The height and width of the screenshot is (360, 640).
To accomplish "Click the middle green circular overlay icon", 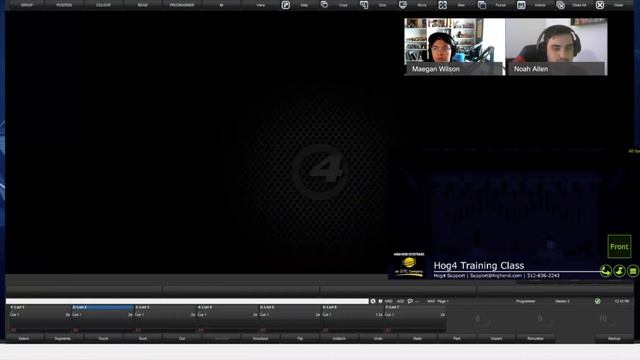I will coord(619,271).
